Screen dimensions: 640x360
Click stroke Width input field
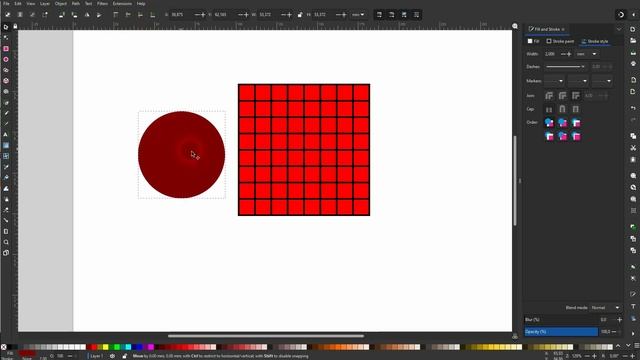(551, 54)
